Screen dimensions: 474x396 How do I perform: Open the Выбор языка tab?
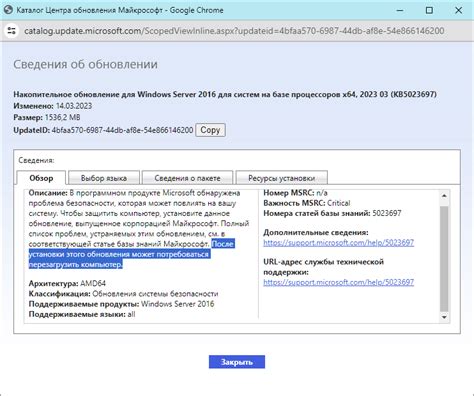point(104,178)
